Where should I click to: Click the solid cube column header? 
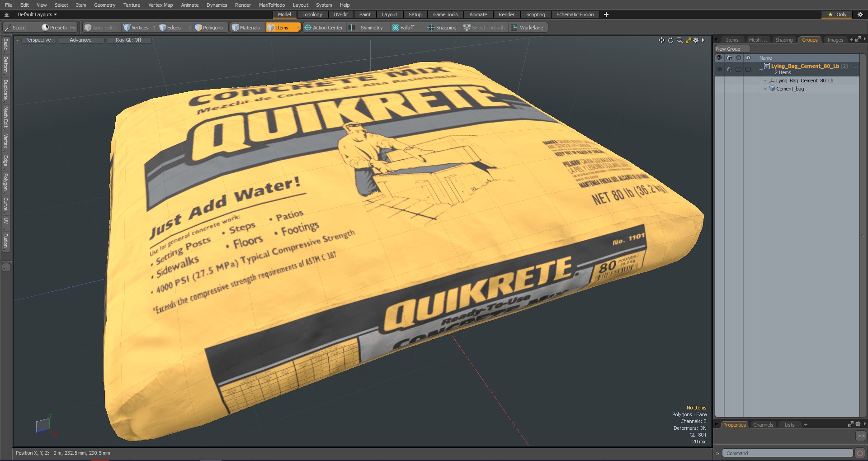click(x=748, y=58)
